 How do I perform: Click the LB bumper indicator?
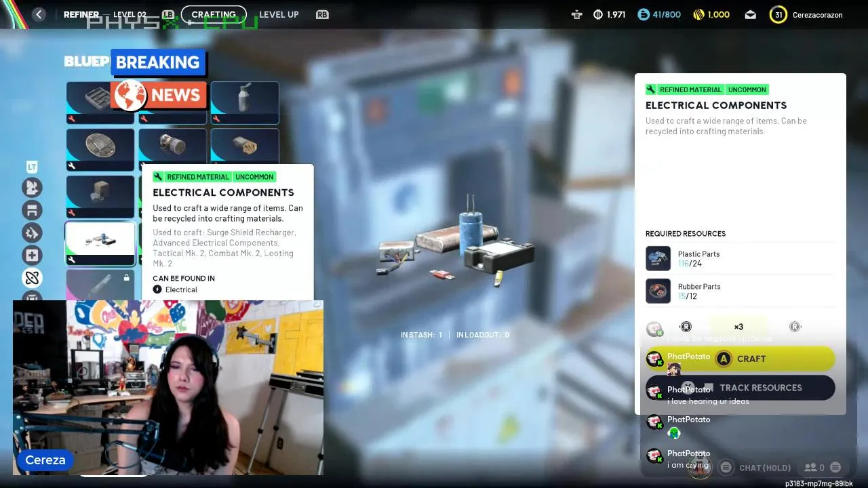(167, 14)
